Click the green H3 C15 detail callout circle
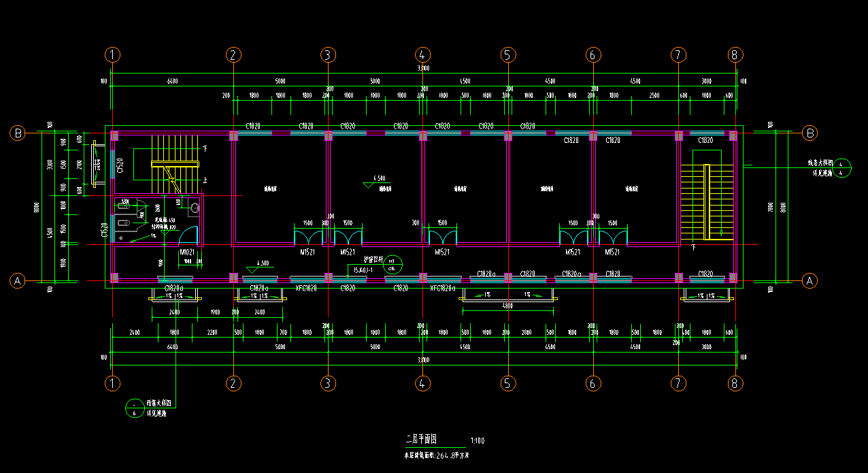Screen dimensions: 868x473 393,264
